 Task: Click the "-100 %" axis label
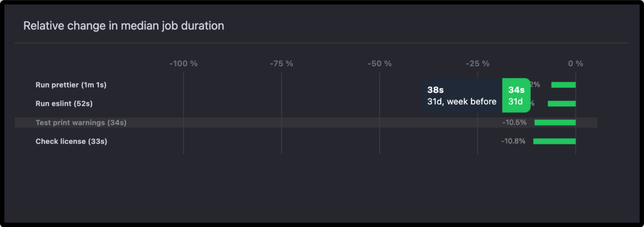[183, 64]
